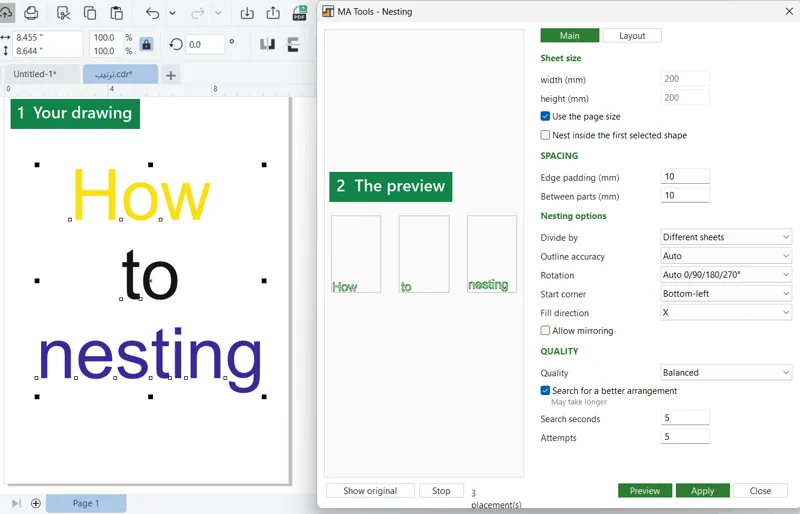Image resolution: width=800 pixels, height=514 pixels.
Task: Click the Mirror Vertically icon
Action: [x=293, y=44]
